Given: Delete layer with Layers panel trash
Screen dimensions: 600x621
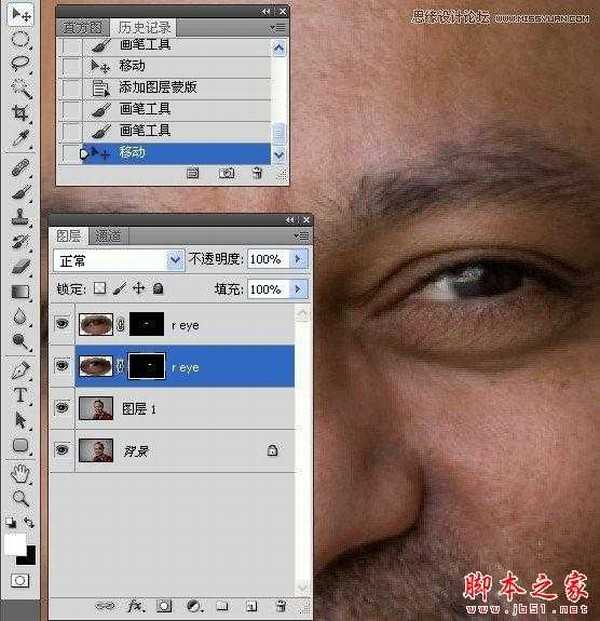Looking at the screenshot, I should [x=281, y=606].
